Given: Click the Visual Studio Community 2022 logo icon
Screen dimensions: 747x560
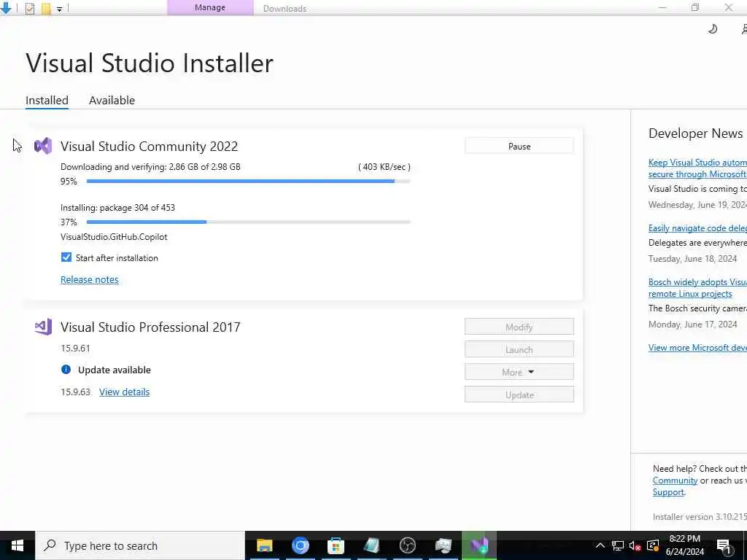Looking at the screenshot, I should 43,146.
